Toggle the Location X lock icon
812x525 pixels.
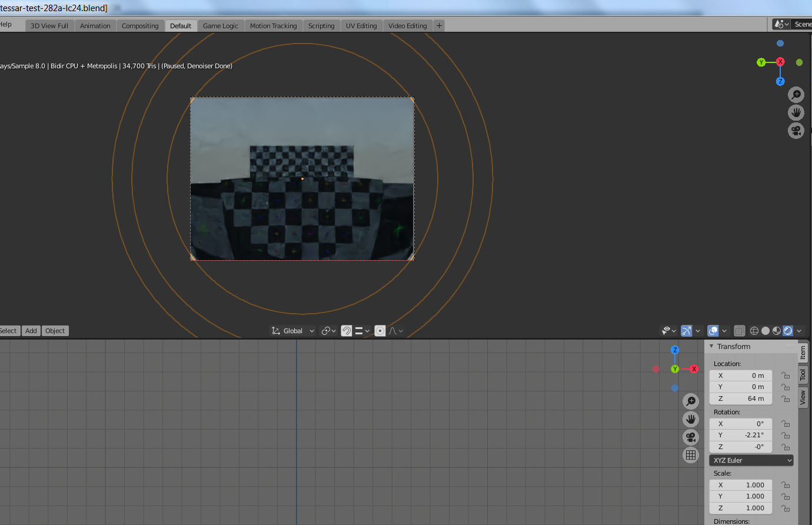pos(786,376)
